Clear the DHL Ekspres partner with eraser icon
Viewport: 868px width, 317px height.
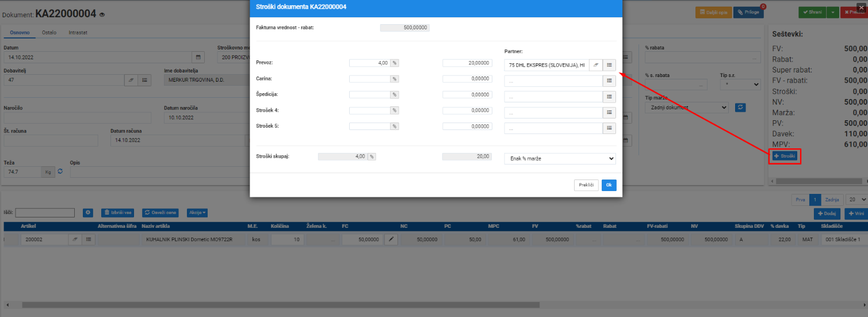(596, 65)
